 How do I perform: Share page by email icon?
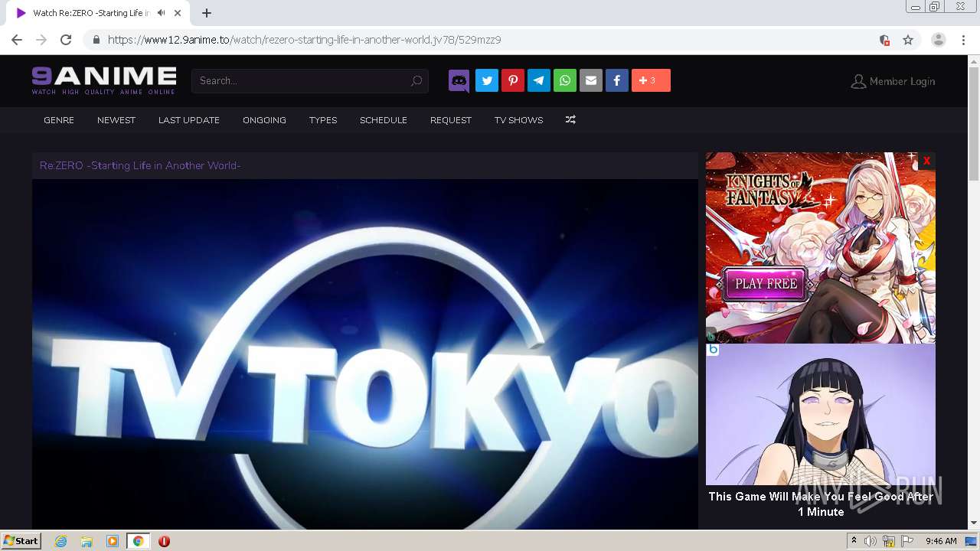591,80
